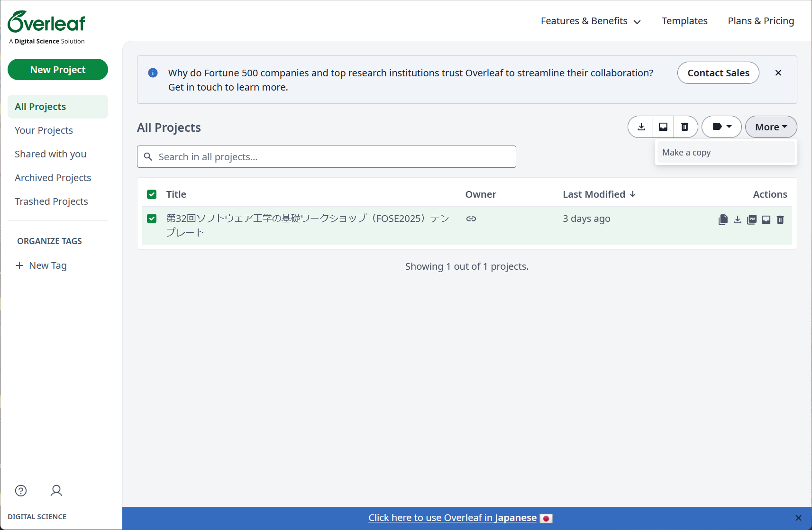Click the search magnifier icon
The height and width of the screenshot is (530, 812).
148,157
